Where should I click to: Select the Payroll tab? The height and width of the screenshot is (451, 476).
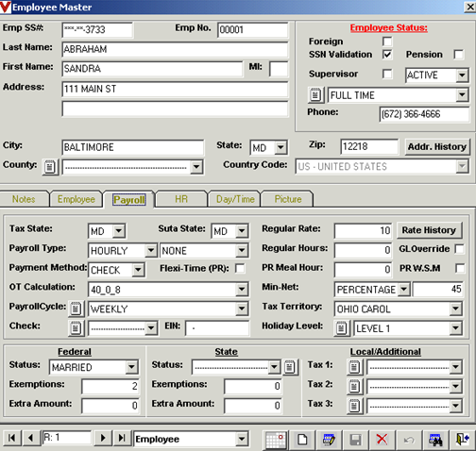(x=129, y=200)
